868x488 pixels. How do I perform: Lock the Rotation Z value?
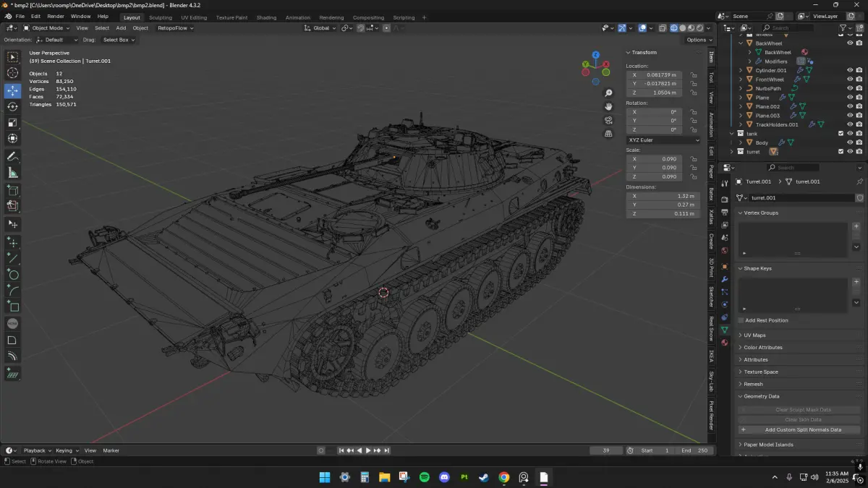click(x=693, y=129)
